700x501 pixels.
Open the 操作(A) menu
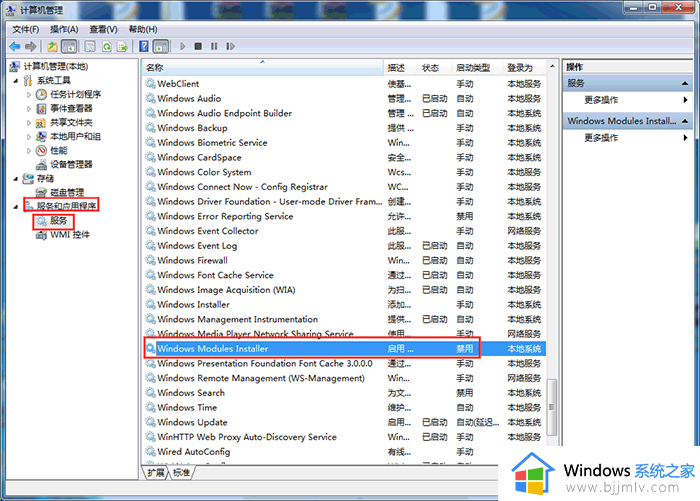pos(64,29)
